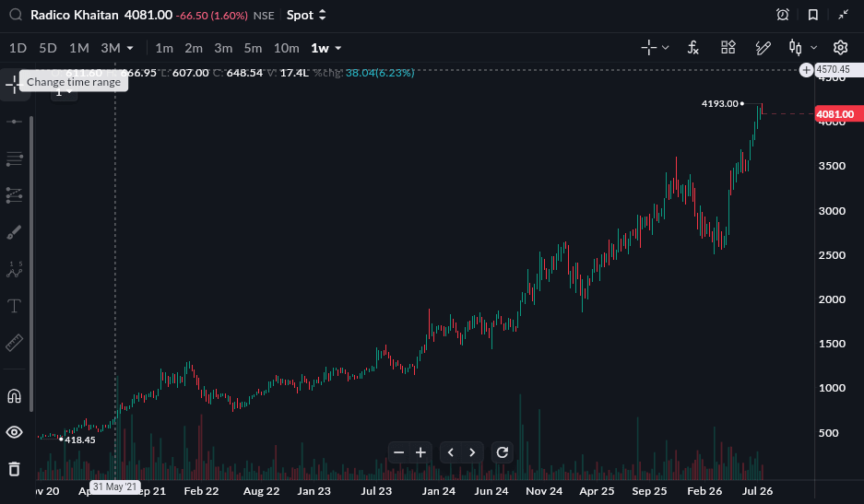Toggle drawings visibility eye icon
Screen dimensions: 864x504
(15, 432)
